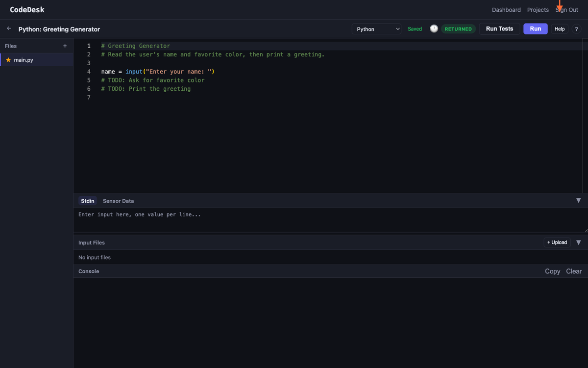Open Projects from top navigation

pos(538,10)
